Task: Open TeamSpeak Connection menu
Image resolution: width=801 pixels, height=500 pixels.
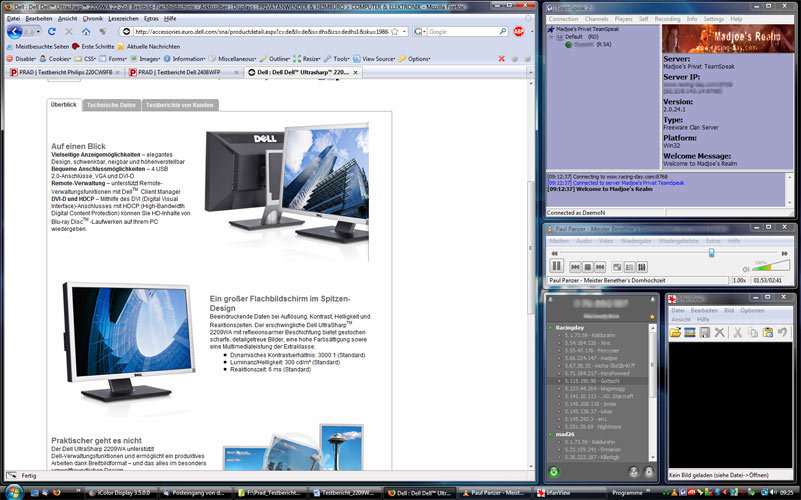Action: click(x=563, y=19)
